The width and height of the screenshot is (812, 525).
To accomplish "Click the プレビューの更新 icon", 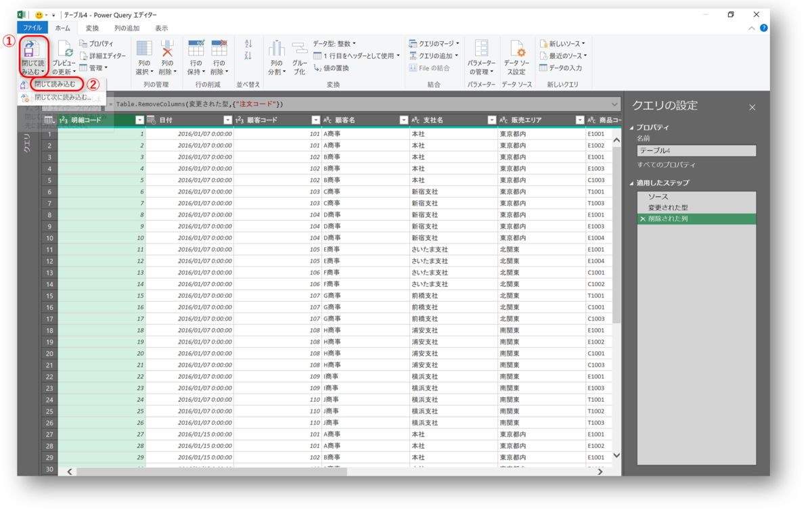I will [65, 49].
